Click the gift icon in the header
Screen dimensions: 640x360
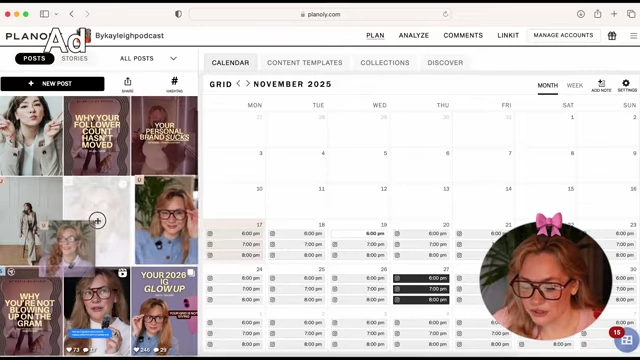click(612, 36)
